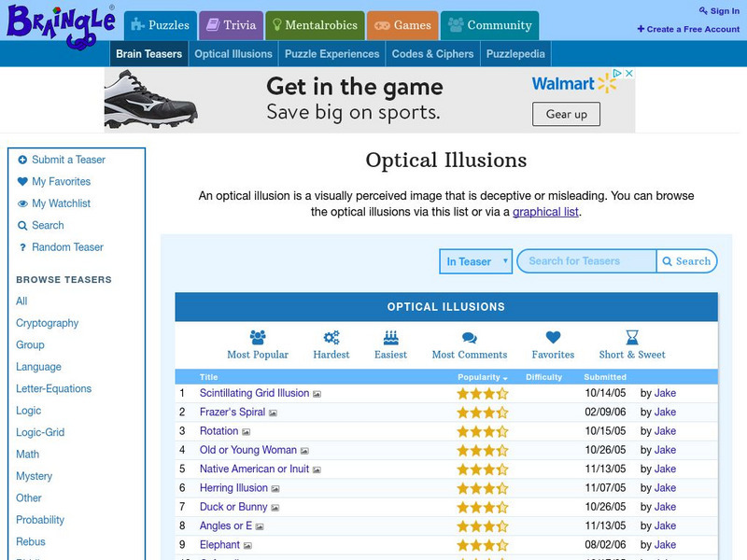The height and width of the screenshot is (560, 747).
Task: Browse Probability teasers
Action: (x=40, y=520)
